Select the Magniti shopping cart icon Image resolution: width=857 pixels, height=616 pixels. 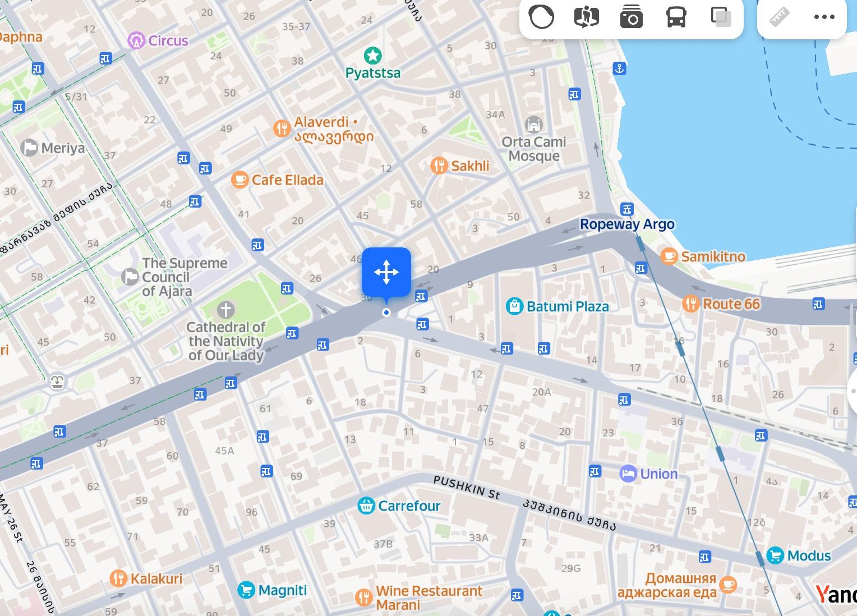tap(246, 590)
